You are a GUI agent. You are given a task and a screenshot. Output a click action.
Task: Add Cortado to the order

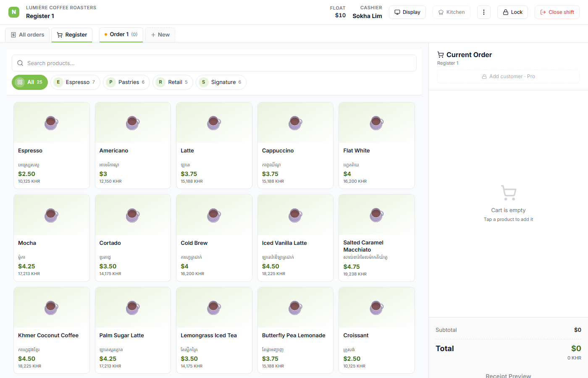[133, 238]
